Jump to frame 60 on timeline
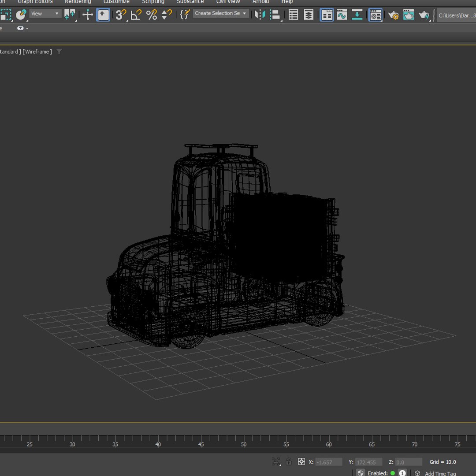This screenshot has width=476, height=476. pos(329,444)
